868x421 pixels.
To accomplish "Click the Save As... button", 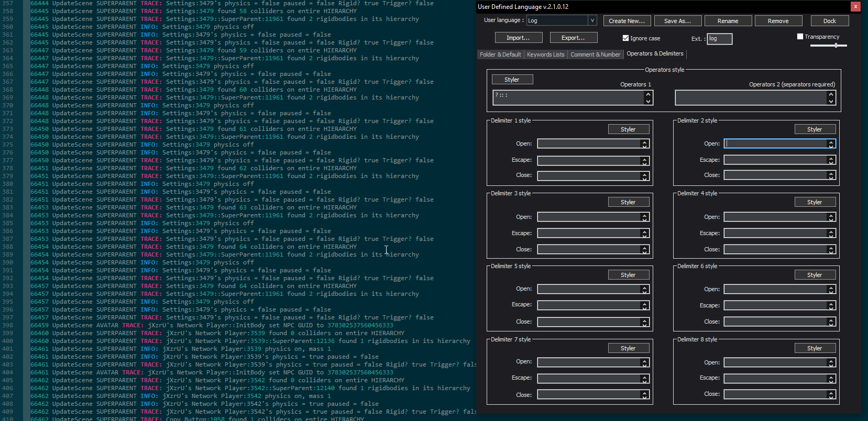I will click(x=677, y=21).
